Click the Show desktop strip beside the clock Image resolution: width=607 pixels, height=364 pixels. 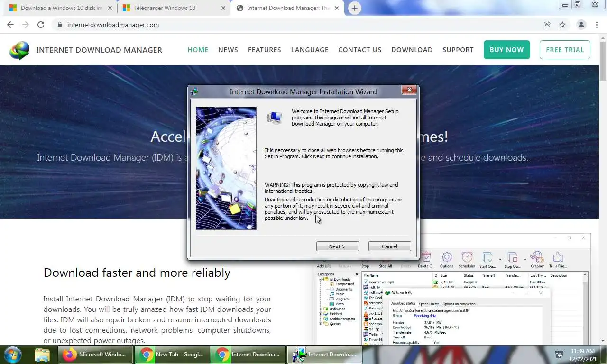tap(603, 355)
